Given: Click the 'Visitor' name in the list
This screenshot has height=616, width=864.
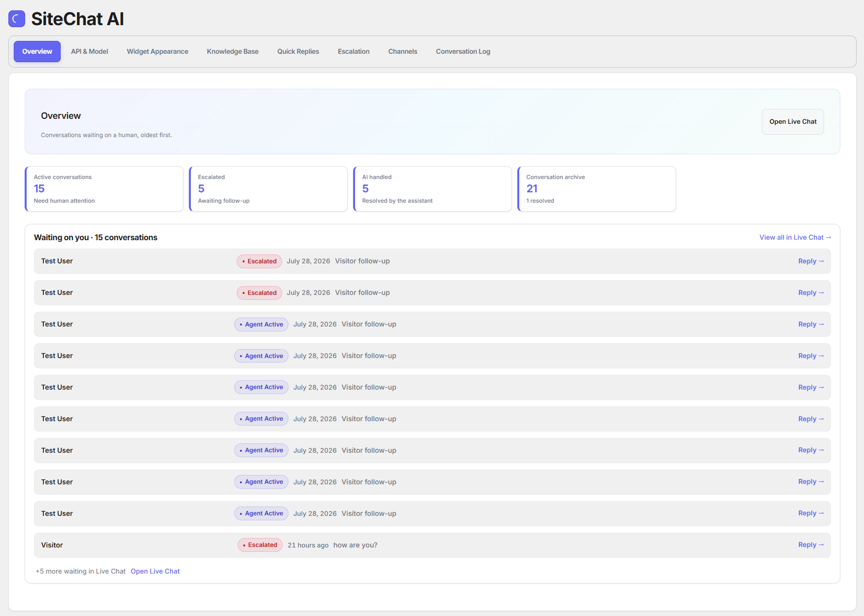Looking at the screenshot, I should tap(52, 545).
